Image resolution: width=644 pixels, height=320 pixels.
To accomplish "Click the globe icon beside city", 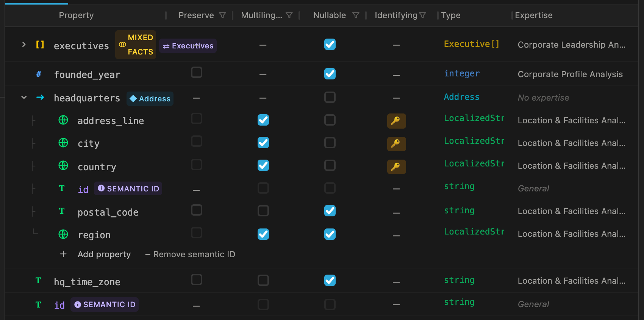I will (63, 143).
